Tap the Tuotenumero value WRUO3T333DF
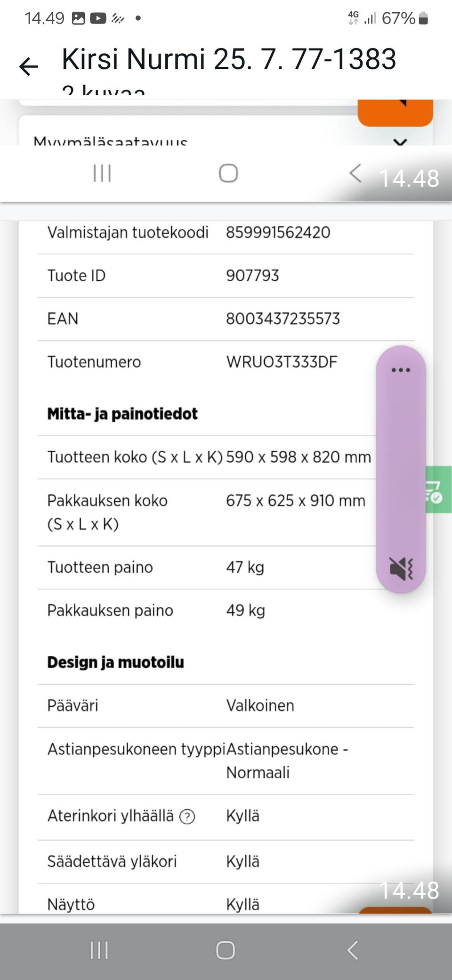The width and height of the screenshot is (452, 980). (x=282, y=362)
